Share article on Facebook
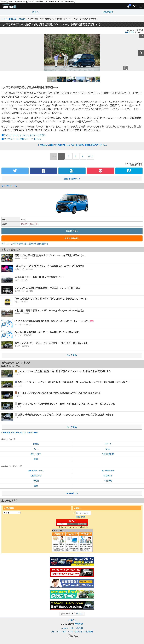Screen dimensions: 144x644 click(43, 171)
